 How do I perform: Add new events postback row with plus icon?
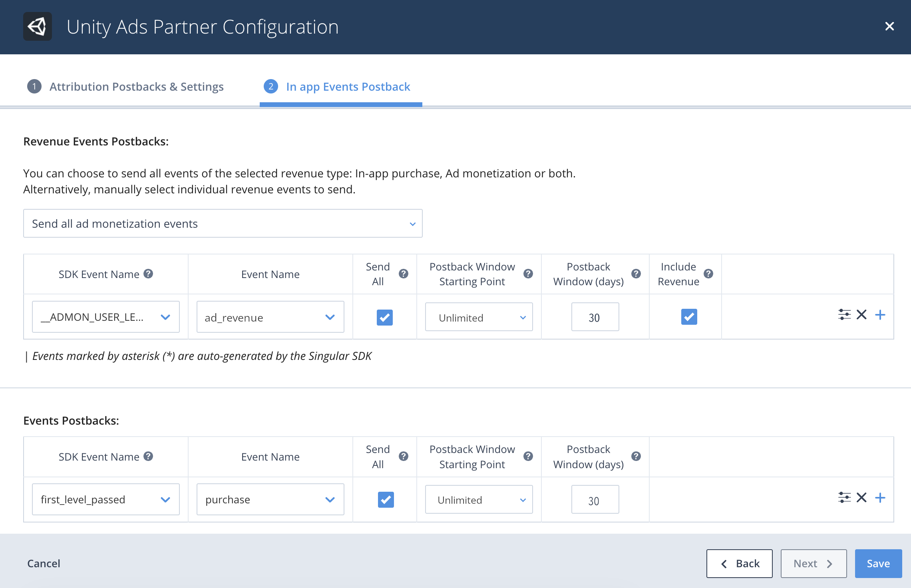tap(880, 497)
